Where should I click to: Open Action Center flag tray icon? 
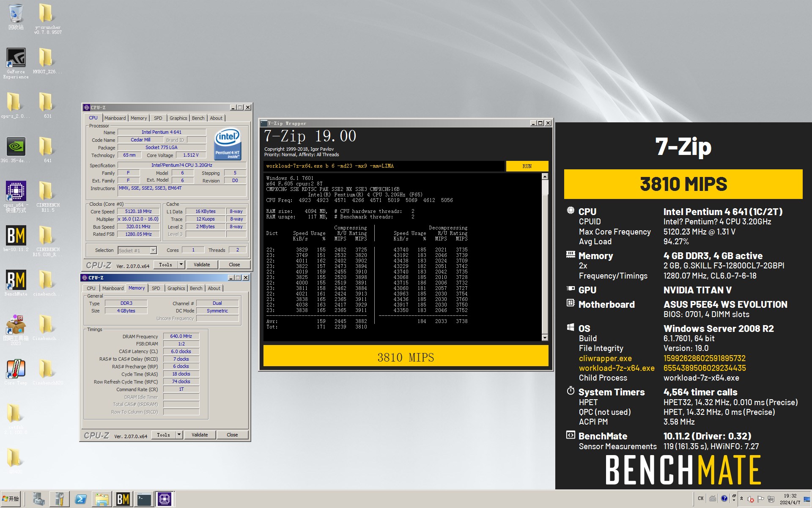click(760, 499)
